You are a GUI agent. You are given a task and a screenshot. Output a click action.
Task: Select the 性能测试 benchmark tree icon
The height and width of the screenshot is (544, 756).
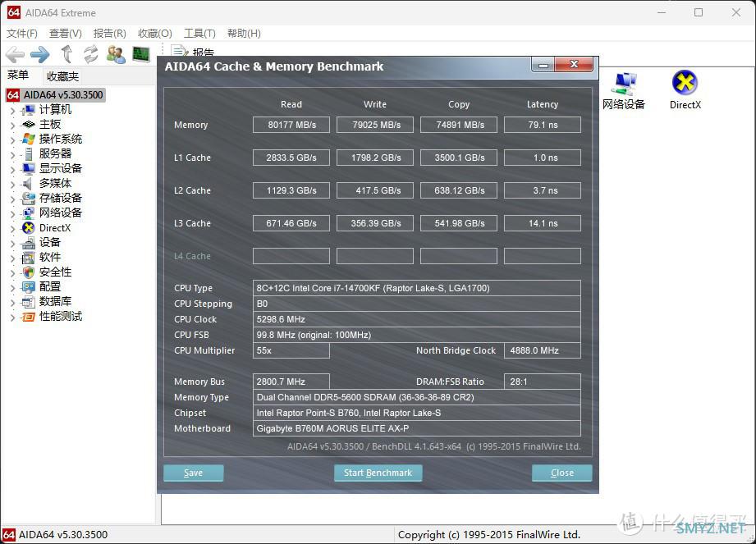point(29,317)
